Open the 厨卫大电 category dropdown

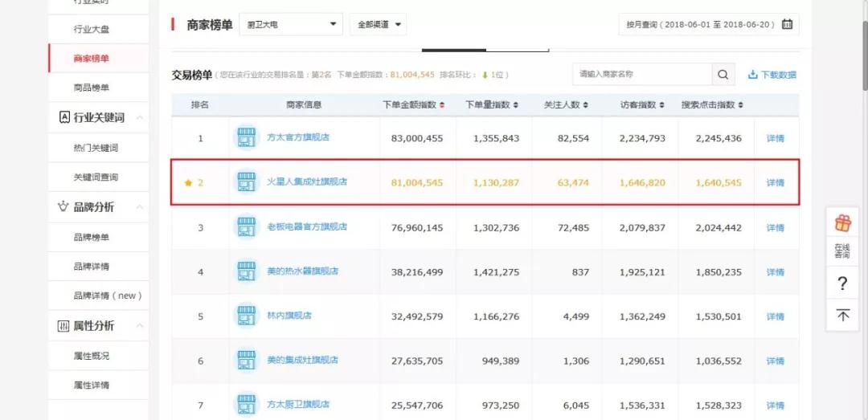point(291,24)
